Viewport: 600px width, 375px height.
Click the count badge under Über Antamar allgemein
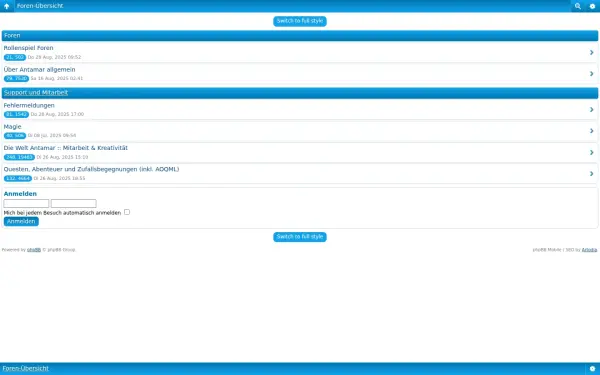pyautogui.click(x=16, y=78)
